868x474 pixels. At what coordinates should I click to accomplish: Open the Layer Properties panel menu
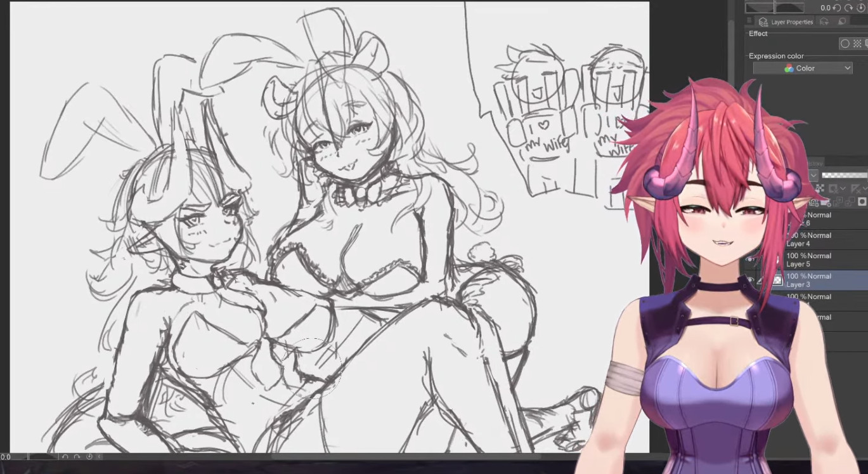(x=749, y=22)
